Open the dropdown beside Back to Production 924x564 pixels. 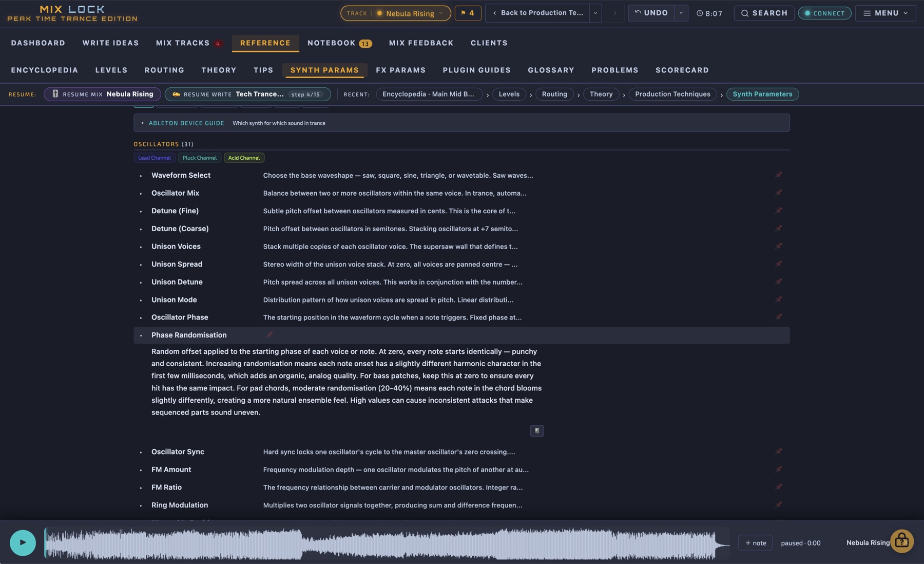(595, 13)
